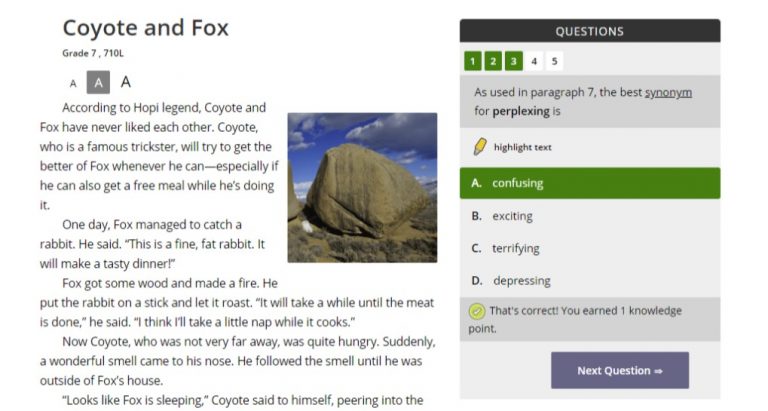The image size is (768, 411).
Task: Go to question 3 tab
Action: pyautogui.click(x=513, y=61)
